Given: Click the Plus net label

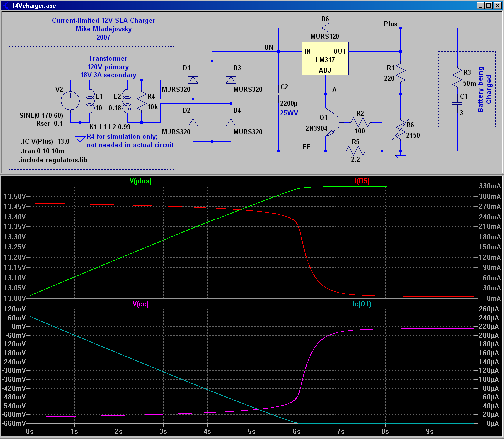Looking at the screenshot, I should (390, 24).
